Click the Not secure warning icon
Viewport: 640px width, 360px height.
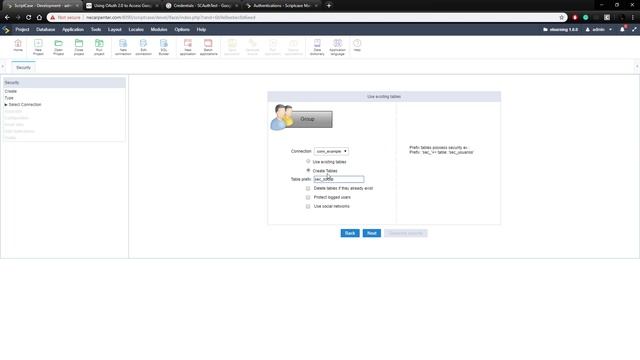(x=52, y=18)
